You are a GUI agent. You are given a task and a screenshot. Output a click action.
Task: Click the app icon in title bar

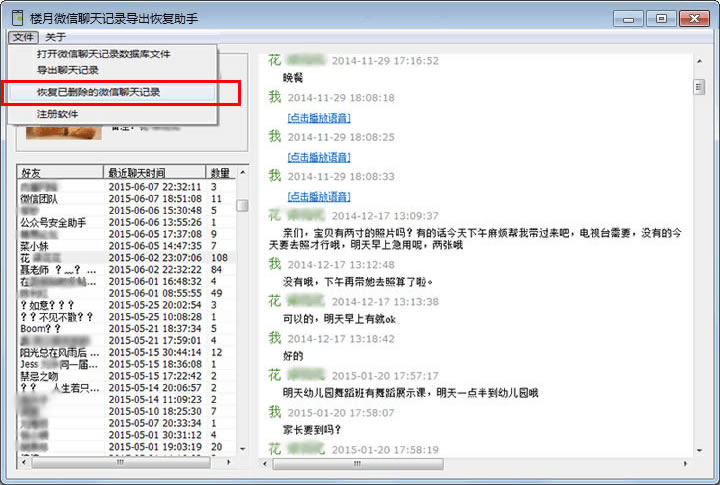17,18
